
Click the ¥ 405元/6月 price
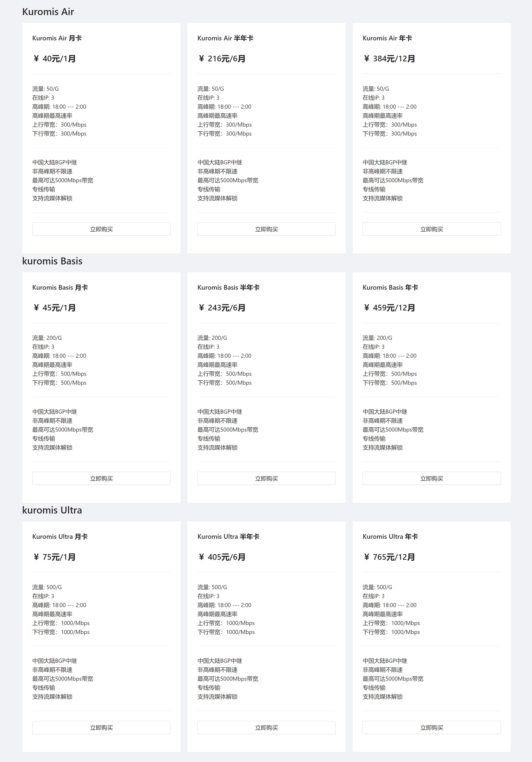pyautogui.click(x=222, y=557)
